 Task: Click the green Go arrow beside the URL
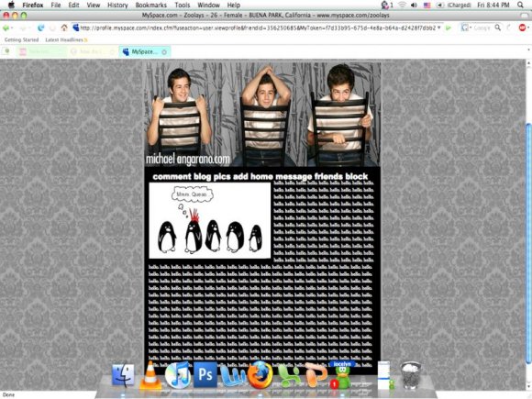coord(449,28)
